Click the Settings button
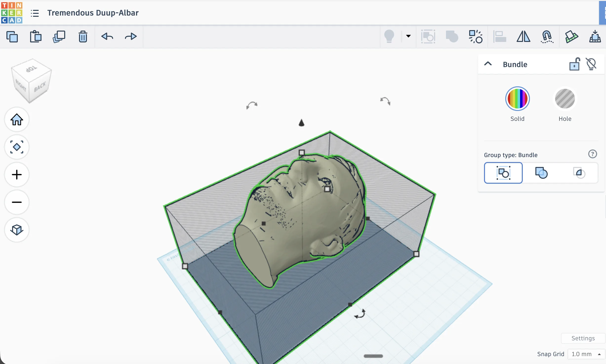 (583, 338)
